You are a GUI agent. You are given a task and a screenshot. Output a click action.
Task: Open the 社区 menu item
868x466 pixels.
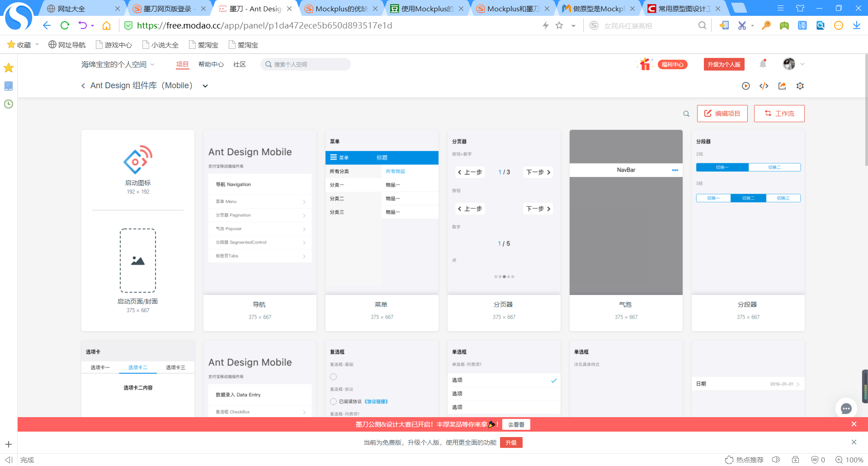point(240,65)
